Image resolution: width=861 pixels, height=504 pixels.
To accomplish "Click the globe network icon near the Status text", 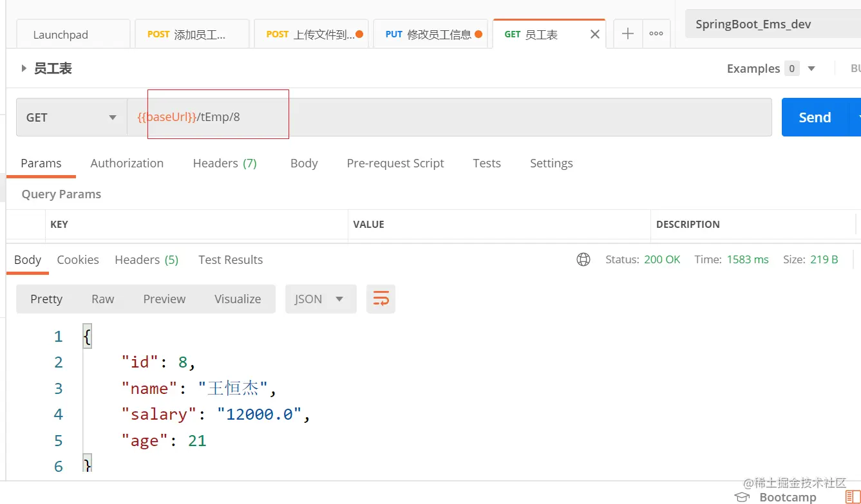I will coord(583,259).
